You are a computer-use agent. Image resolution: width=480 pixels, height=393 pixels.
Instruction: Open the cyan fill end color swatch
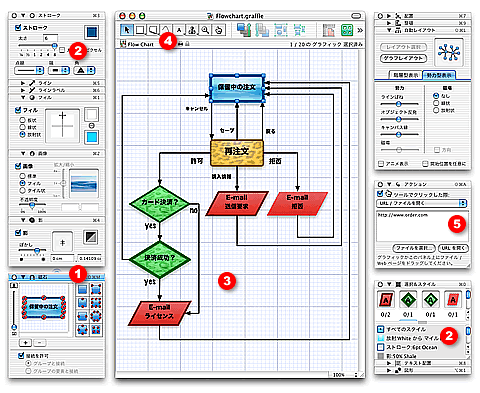coord(92,137)
